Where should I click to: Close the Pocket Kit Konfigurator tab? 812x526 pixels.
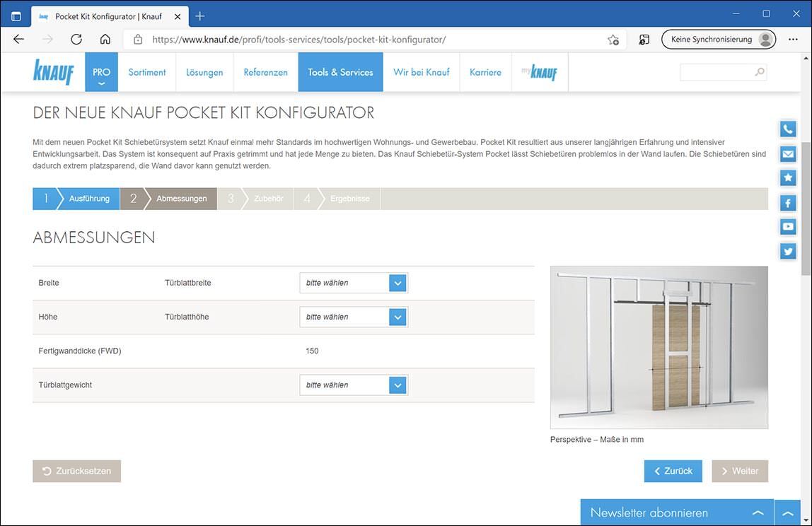[178, 16]
